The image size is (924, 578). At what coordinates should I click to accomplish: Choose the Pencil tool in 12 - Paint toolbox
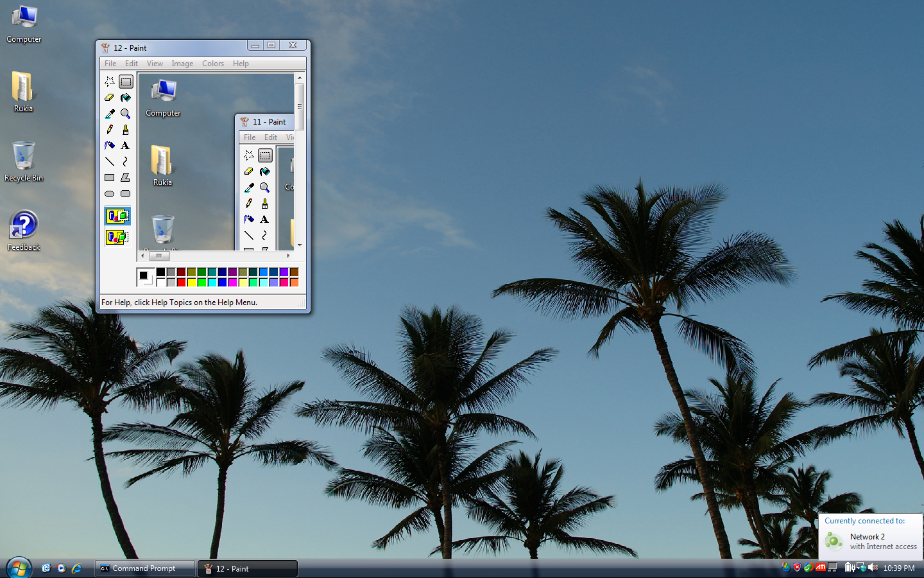click(x=110, y=130)
